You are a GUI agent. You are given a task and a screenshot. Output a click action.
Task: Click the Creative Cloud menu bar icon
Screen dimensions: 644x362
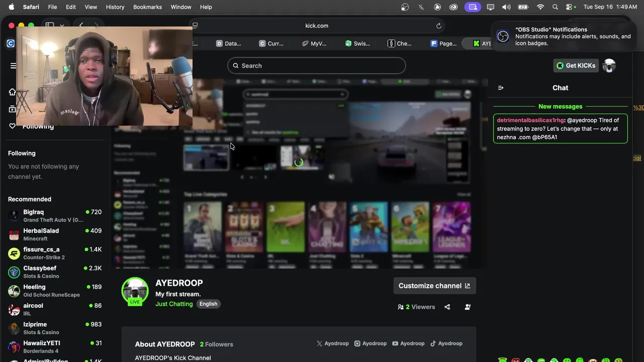pos(454,7)
